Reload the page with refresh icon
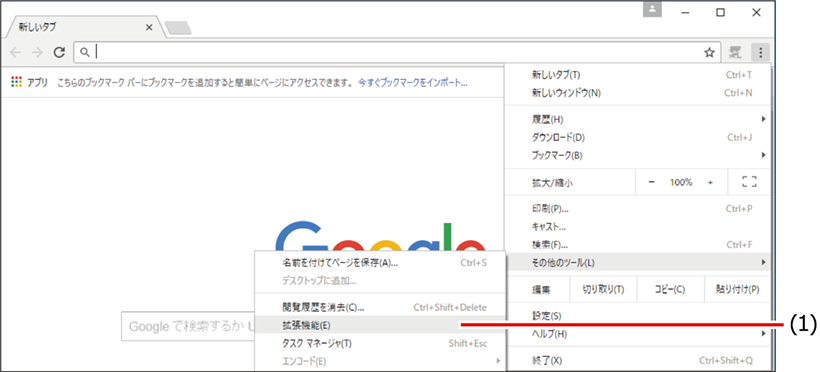 coord(59,52)
